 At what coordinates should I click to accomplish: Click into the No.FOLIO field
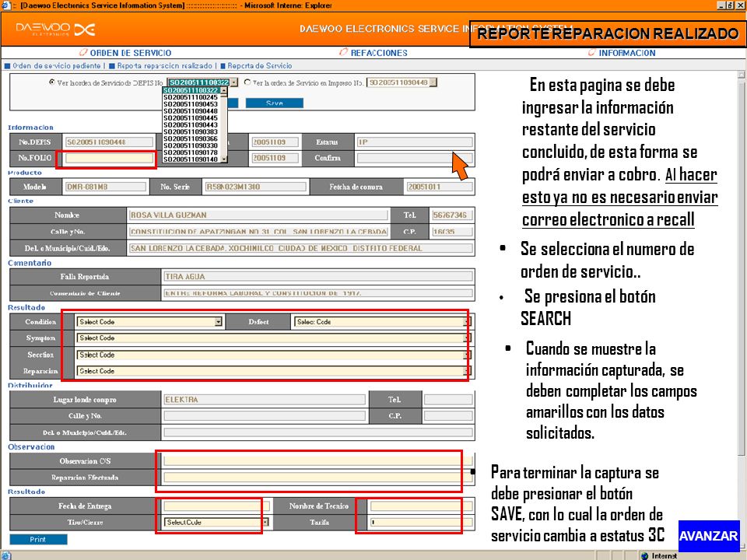point(109,158)
